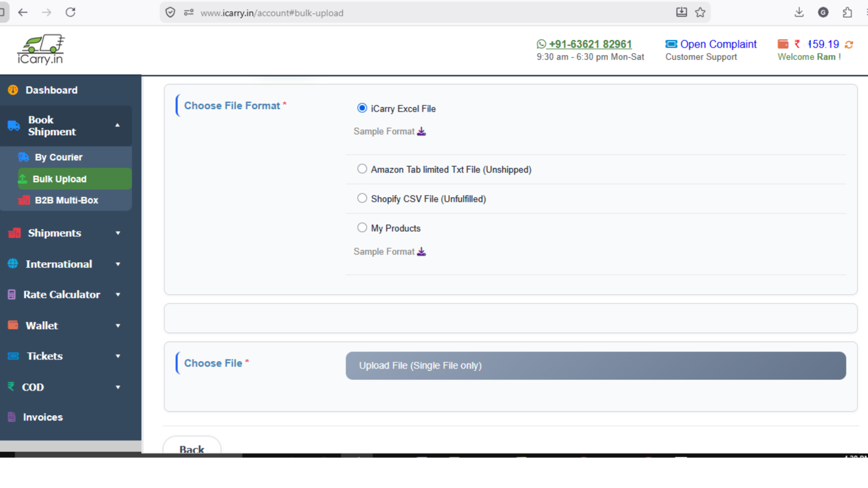Click the Choose File label
868x488 pixels.
[213, 363]
